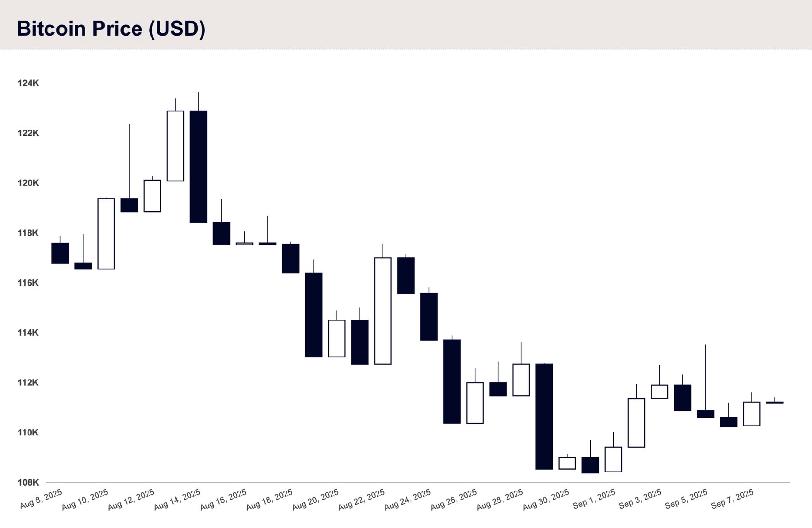Click the 108K y-axis label
812x528 pixels.
point(28,482)
